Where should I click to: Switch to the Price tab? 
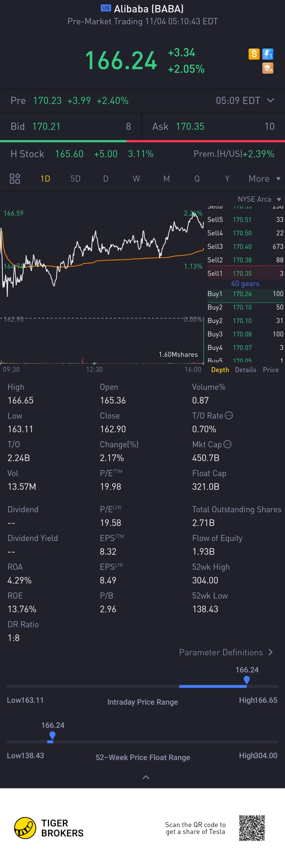(271, 370)
